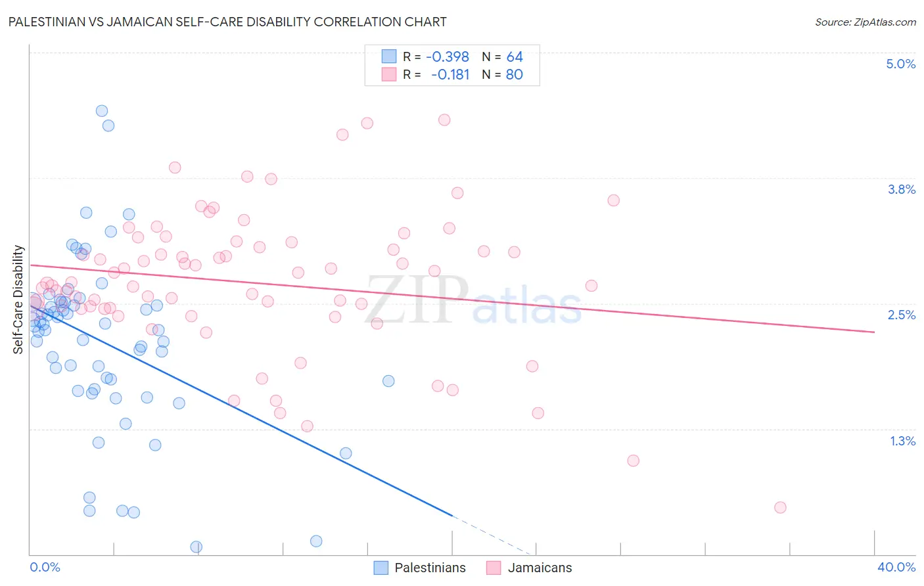Click the Palestinians legend color swatch

pos(381,568)
